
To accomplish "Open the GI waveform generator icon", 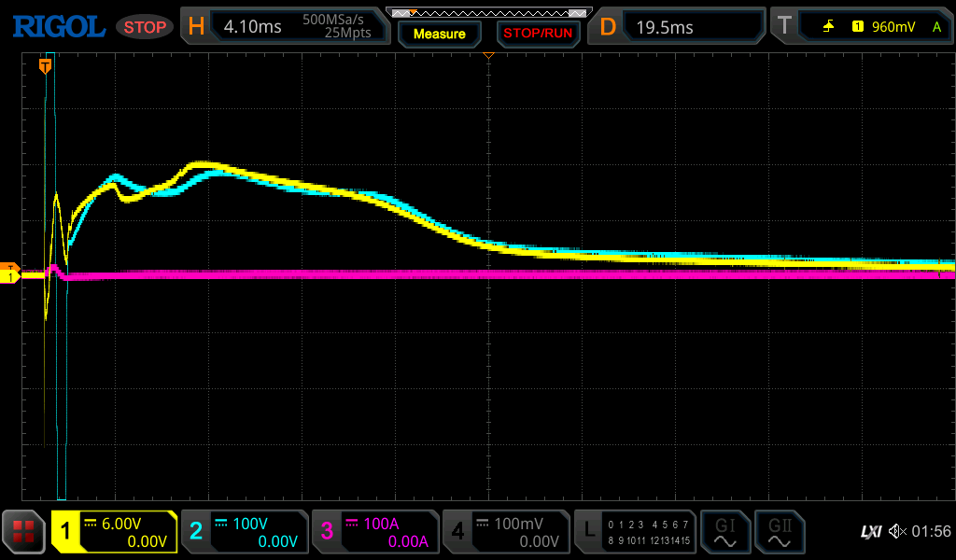I will click(x=724, y=532).
